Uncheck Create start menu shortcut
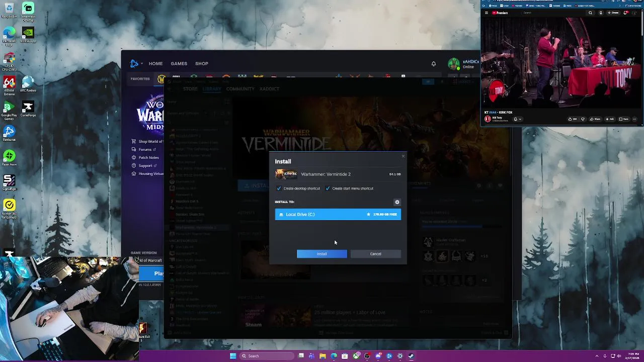The width and height of the screenshot is (644, 362). pyautogui.click(x=328, y=189)
